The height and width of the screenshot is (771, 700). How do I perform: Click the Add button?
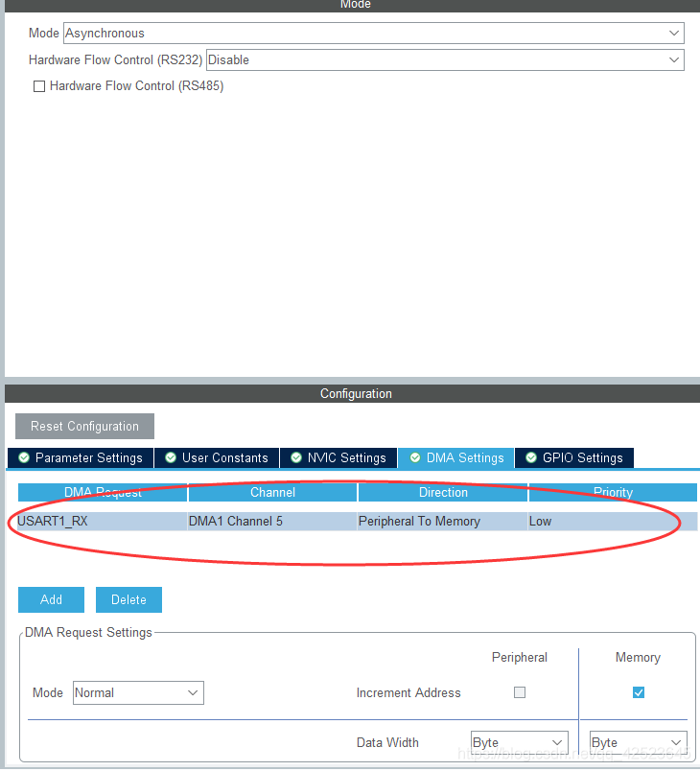(51, 600)
